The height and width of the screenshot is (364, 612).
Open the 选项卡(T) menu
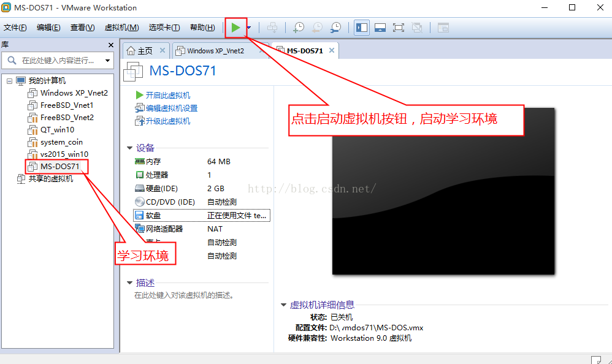[164, 28]
